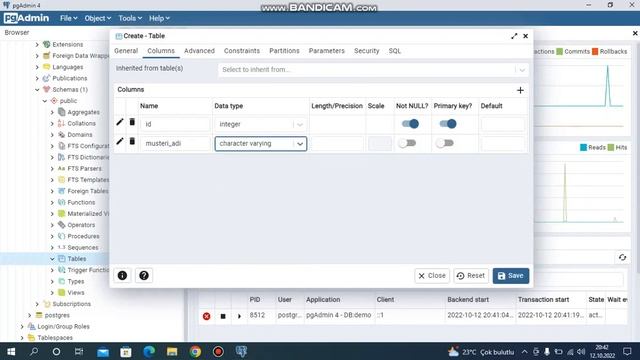The image size is (640, 360).
Task: Open the Object menu
Action: pos(98,18)
